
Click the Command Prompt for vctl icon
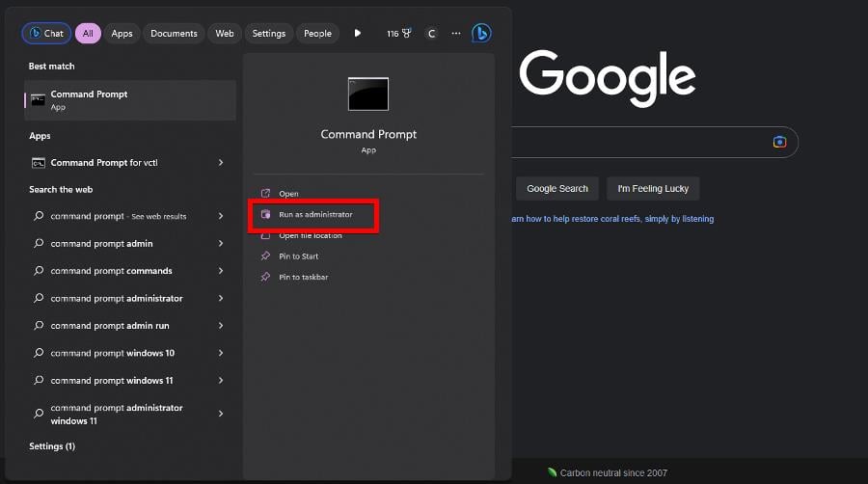click(39, 163)
